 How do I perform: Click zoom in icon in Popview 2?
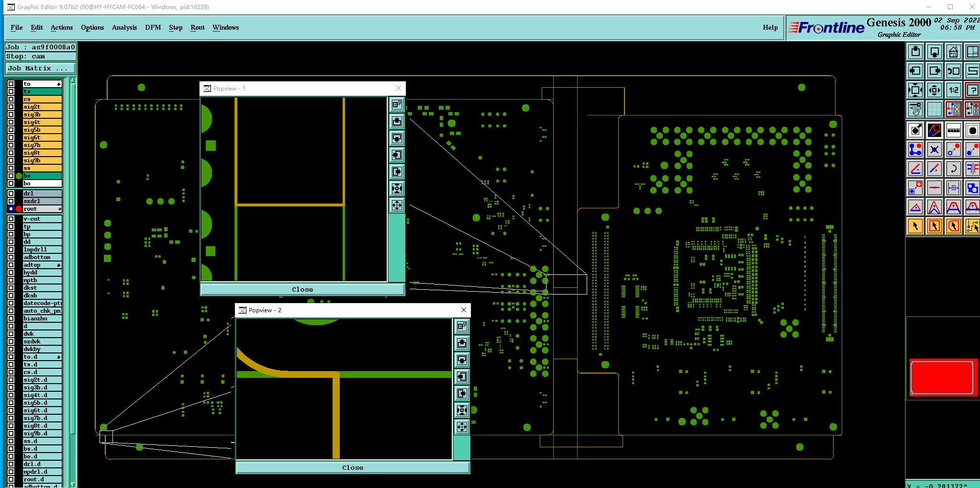pyautogui.click(x=462, y=410)
